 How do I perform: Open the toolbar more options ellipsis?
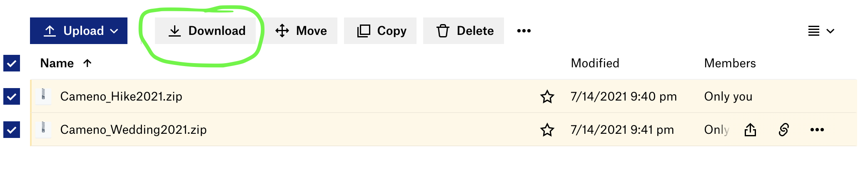[x=524, y=31]
